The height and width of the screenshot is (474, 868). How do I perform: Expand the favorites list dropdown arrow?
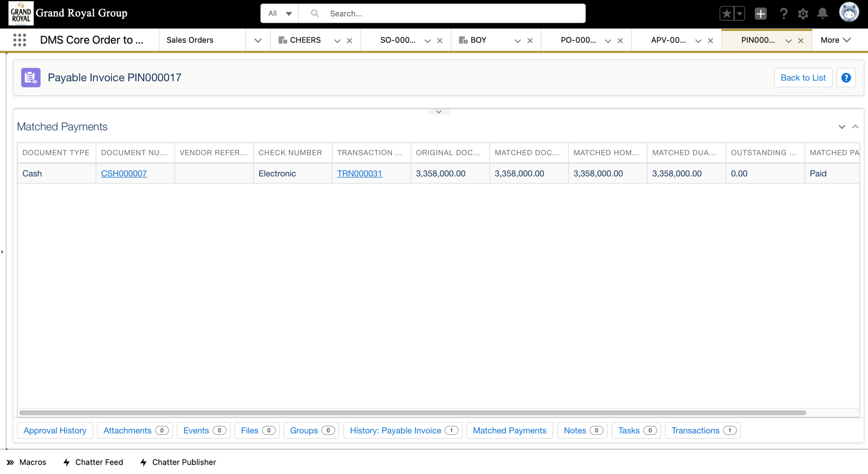[739, 14]
